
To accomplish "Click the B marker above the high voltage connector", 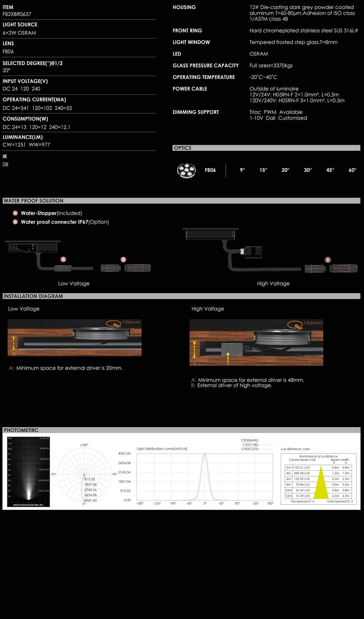I will [x=328, y=260].
